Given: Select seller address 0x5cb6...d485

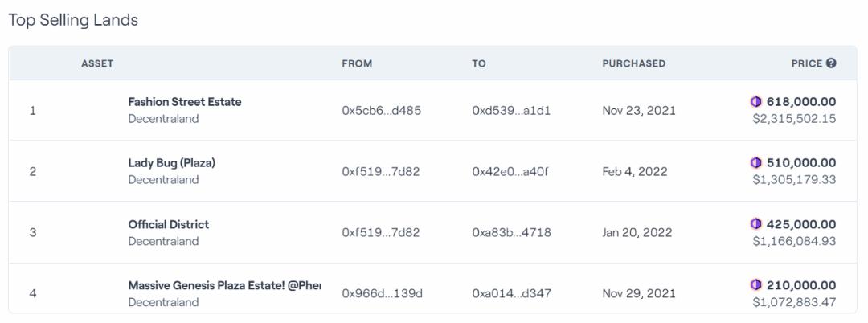Looking at the screenshot, I should point(382,110).
